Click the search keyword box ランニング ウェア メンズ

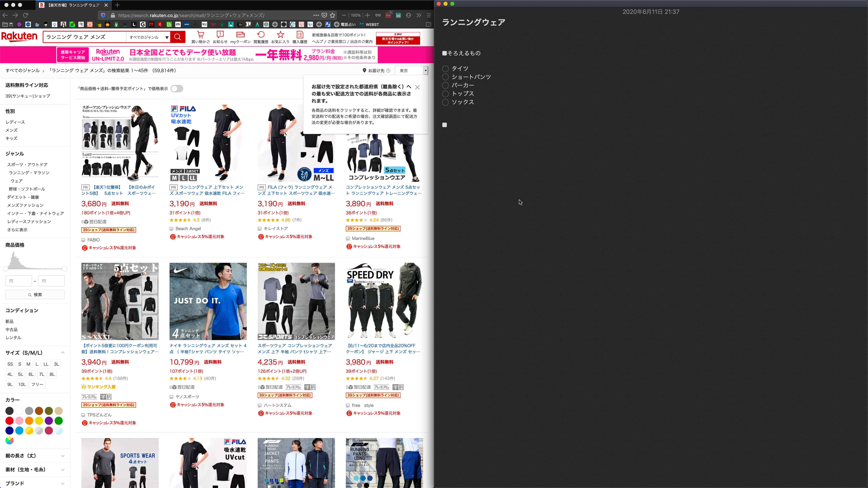[84, 37]
